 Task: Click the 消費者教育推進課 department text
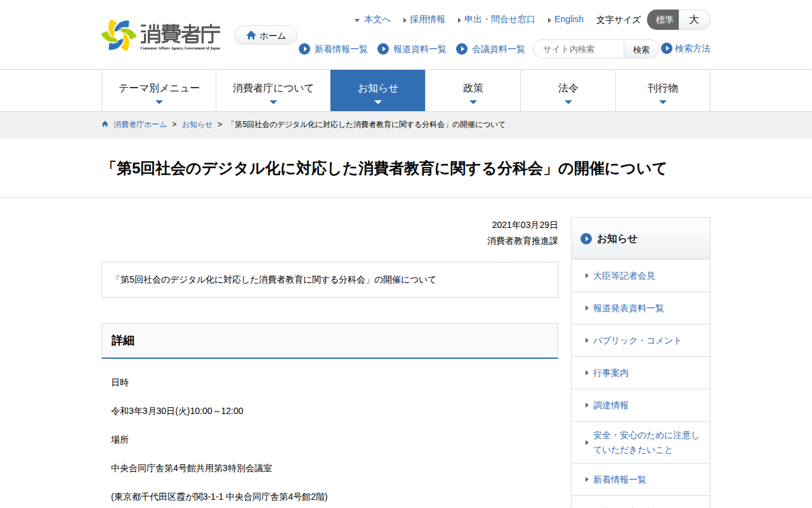[523, 241]
